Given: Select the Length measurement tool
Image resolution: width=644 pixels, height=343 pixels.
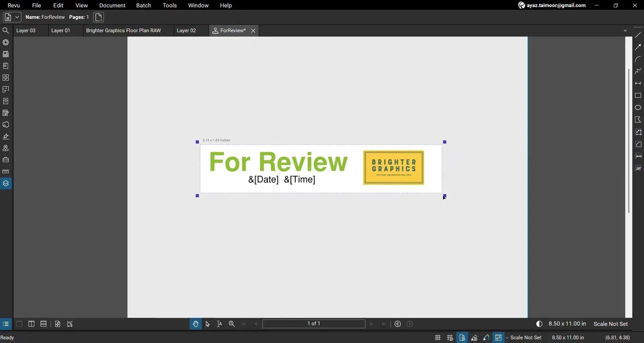Looking at the screenshot, I should coord(638,156).
